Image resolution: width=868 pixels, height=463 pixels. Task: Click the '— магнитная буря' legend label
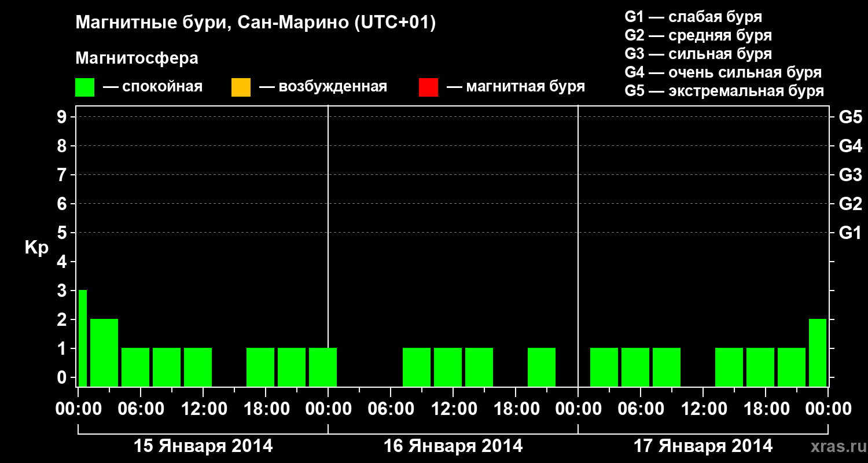point(516,87)
